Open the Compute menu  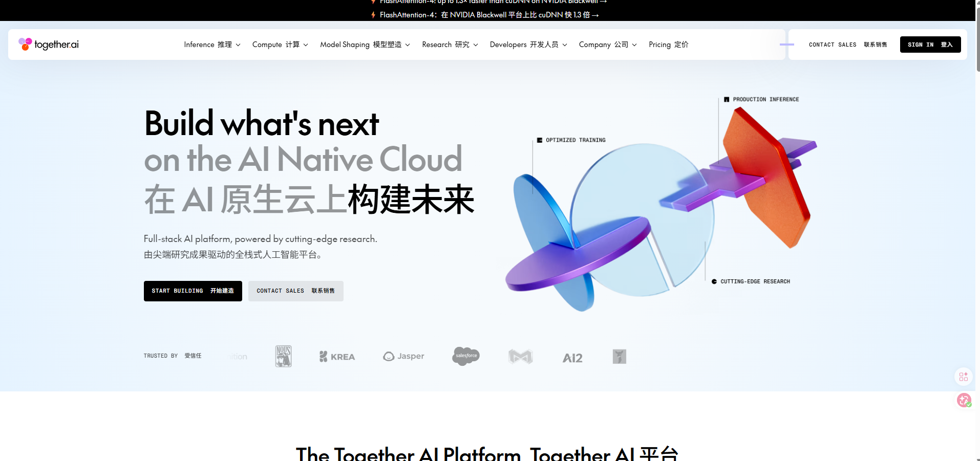coord(280,45)
